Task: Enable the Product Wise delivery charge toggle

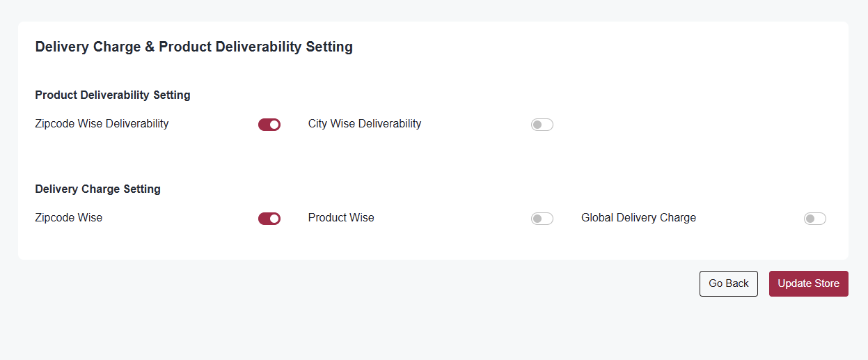Action: pyautogui.click(x=542, y=219)
